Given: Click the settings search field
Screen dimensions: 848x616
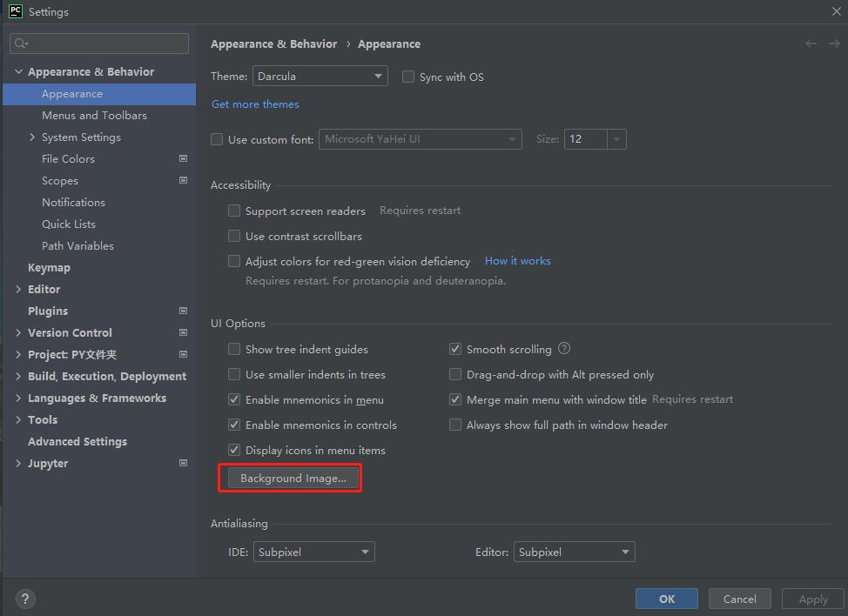Looking at the screenshot, I should pos(99,43).
